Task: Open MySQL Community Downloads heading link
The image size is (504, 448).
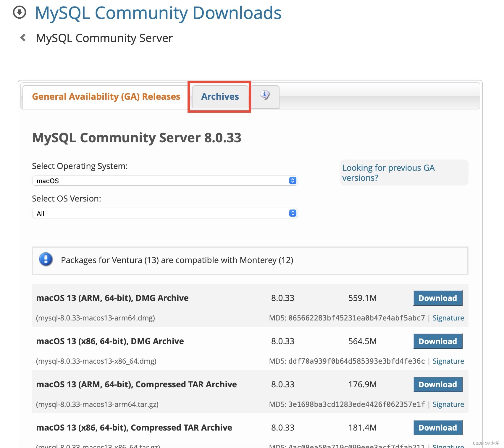Action: click(158, 13)
